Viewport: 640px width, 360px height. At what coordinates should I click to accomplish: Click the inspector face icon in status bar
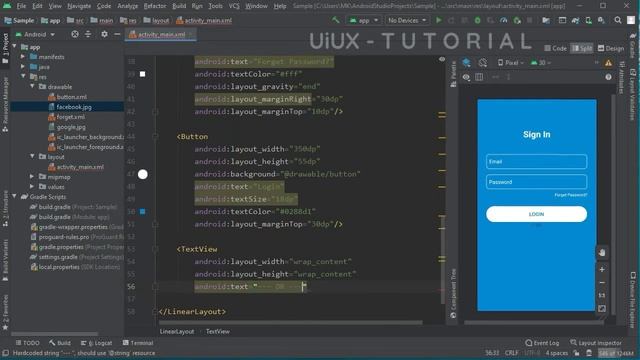pyautogui.click(x=589, y=353)
